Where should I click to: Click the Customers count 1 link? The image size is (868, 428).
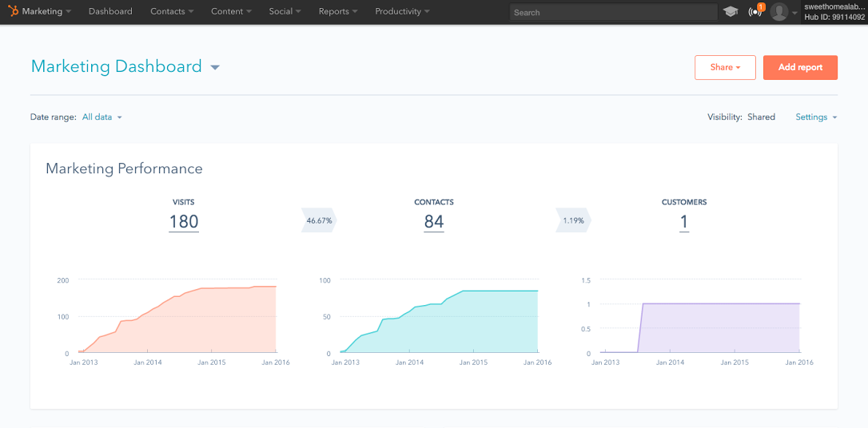pos(684,222)
